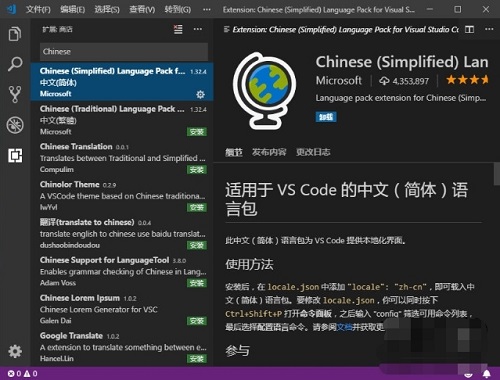500x380 pixels.
Task: Select Chinese Lorem Ipsum list item
Action: [x=122, y=309]
